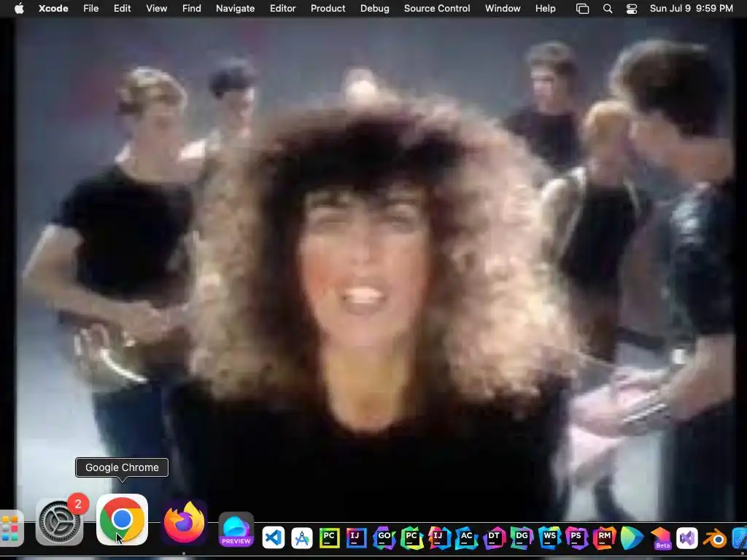This screenshot has height=560, width=747.
Task: Open the square-framed PC PyCharm icon
Action: [329, 537]
